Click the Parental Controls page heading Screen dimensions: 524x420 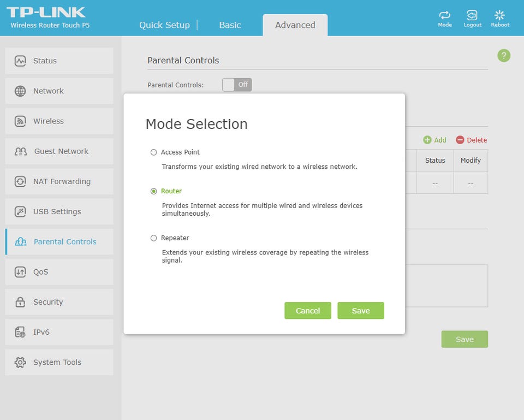click(x=183, y=60)
